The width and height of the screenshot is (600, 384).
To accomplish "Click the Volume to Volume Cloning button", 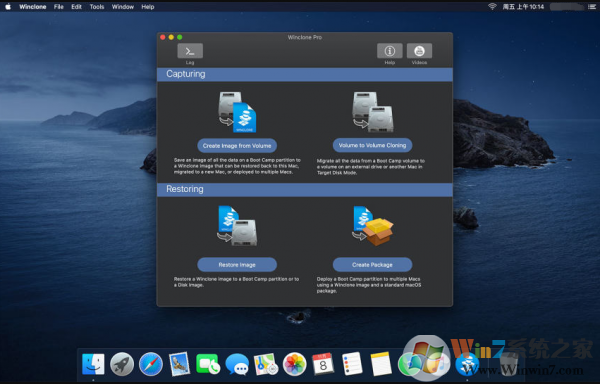I will 372,145.
